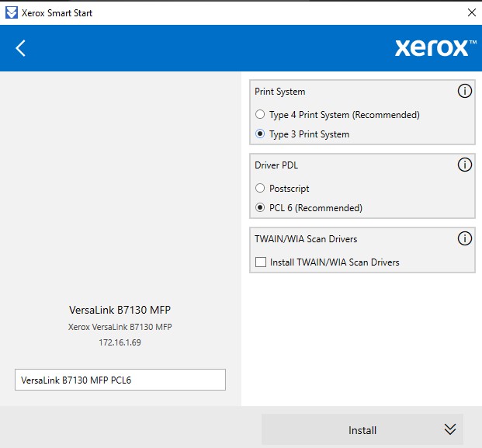Image resolution: width=482 pixels, height=448 pixels.
Task: Select Type 3 Print System option
Action: pos(260,134)
